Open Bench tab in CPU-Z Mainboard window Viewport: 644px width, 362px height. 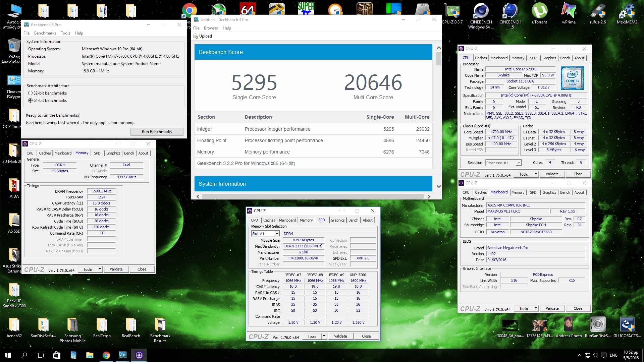(565, 192)
